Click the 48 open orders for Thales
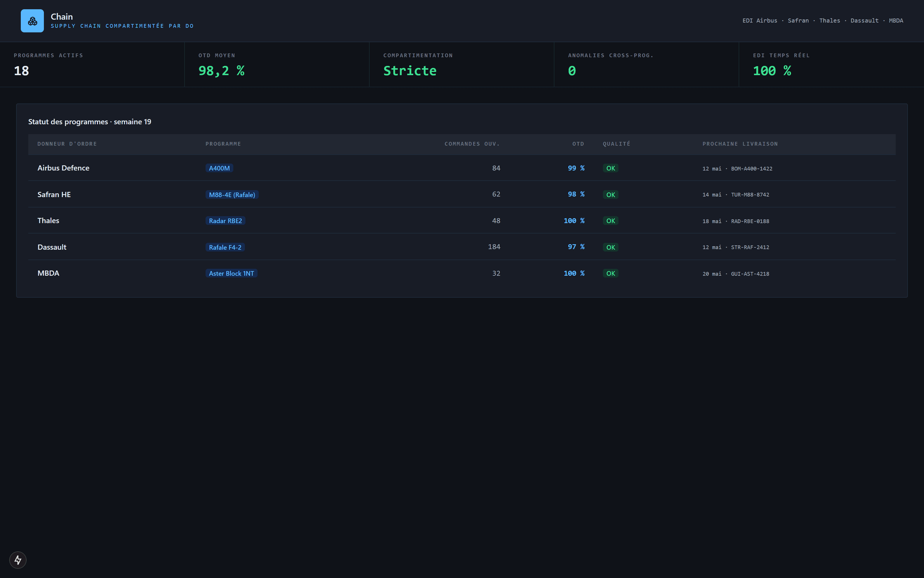 [496, 221]
